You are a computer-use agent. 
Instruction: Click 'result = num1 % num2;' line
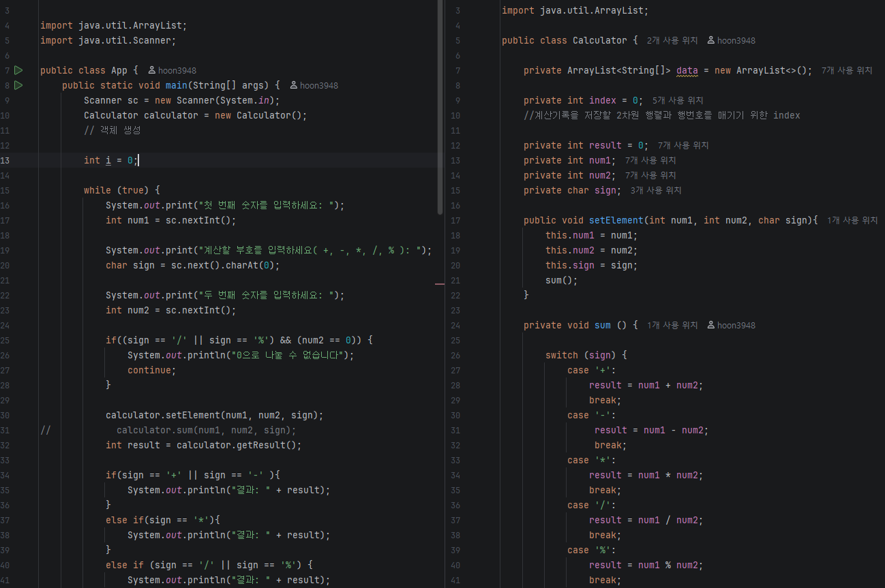pyautogui.click(x=646, y=565)
